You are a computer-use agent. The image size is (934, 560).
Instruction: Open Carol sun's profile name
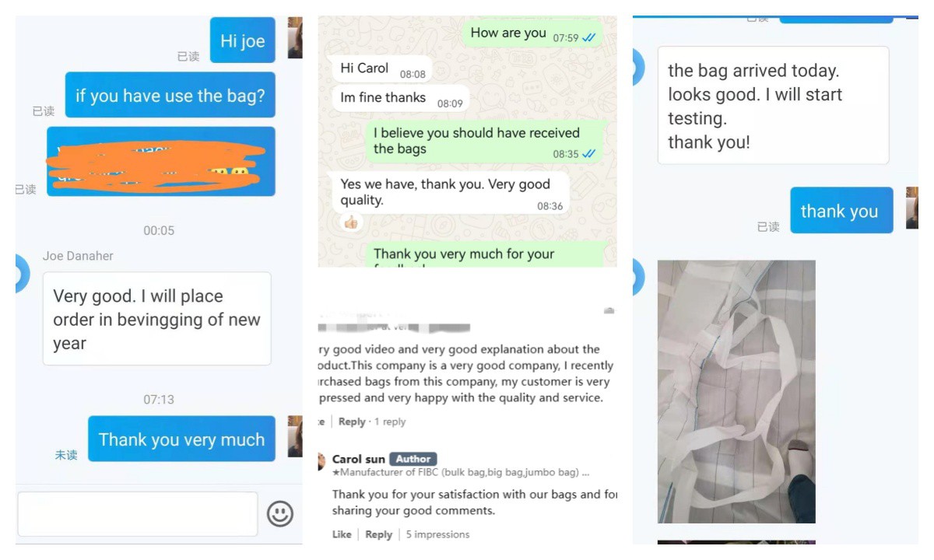click(359, 459)
